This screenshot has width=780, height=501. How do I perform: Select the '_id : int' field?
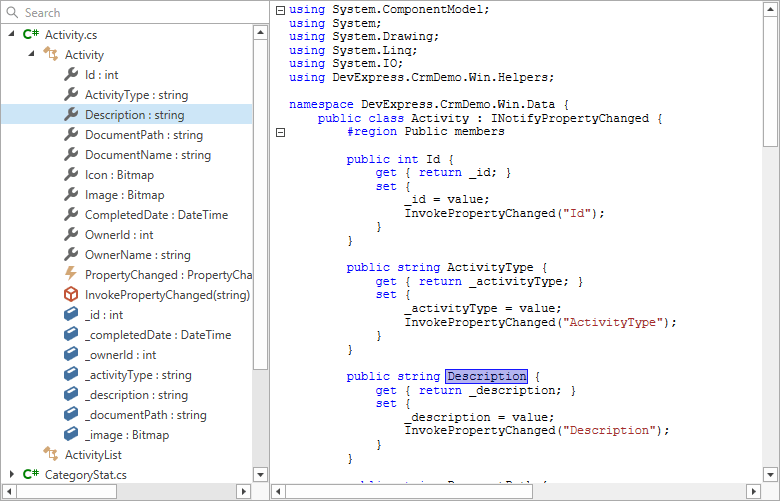103,314
